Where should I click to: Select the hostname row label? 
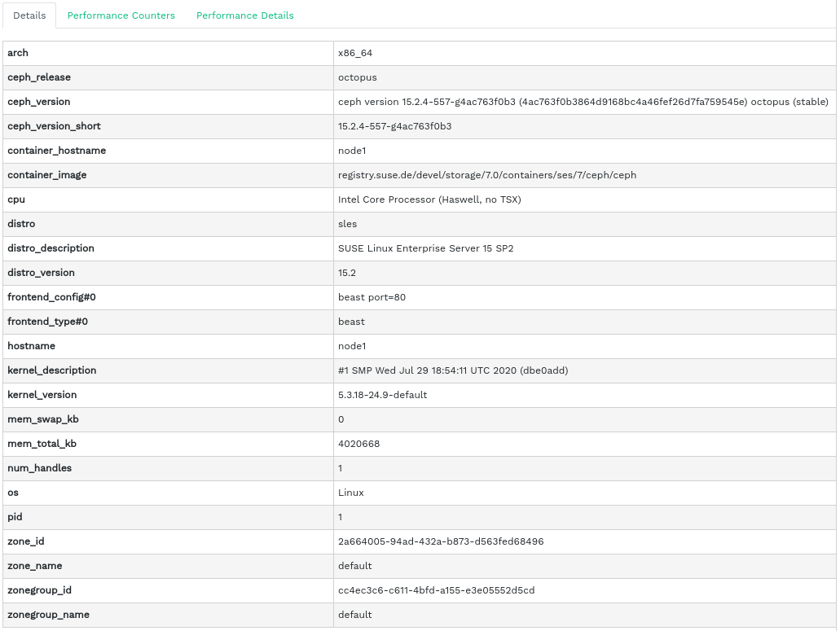point(31,346)
